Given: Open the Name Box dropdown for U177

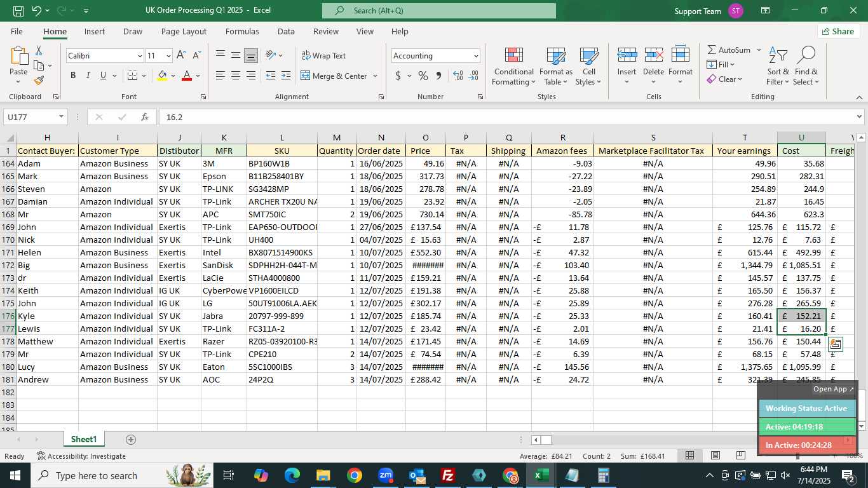Looking at the screenshot, I should click(62, 117).
